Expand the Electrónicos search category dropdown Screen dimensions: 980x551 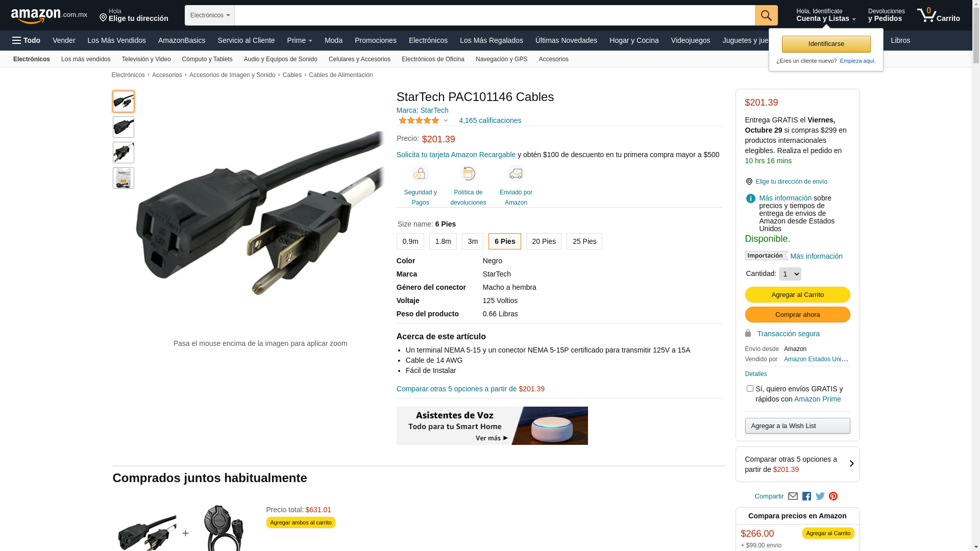(x=210, y=15)
